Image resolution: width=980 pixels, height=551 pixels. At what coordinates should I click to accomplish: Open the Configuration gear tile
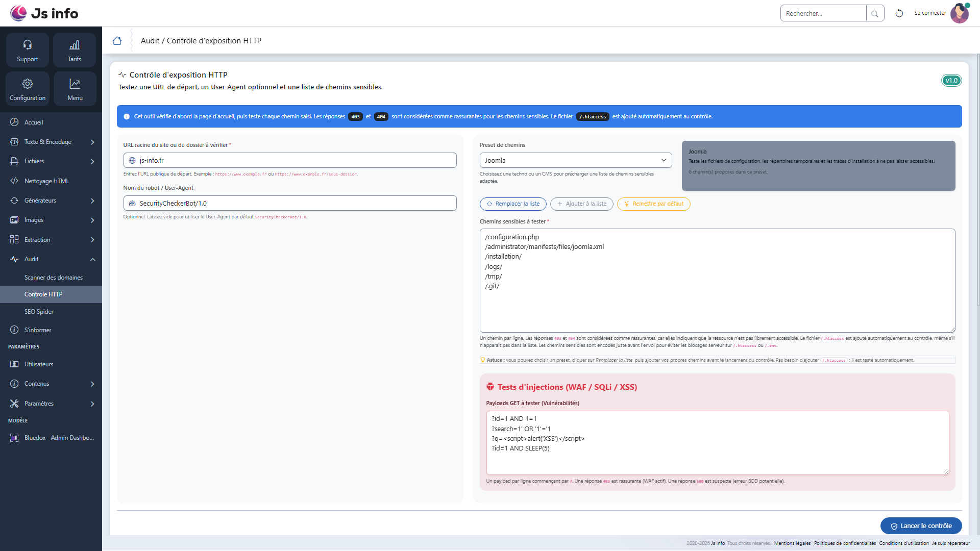click(x=28, y=89)
